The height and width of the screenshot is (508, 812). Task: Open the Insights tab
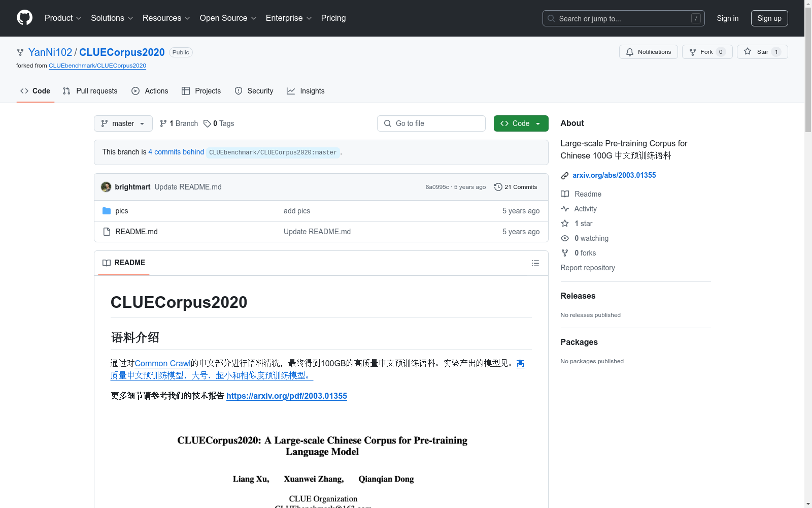point(306,91)
